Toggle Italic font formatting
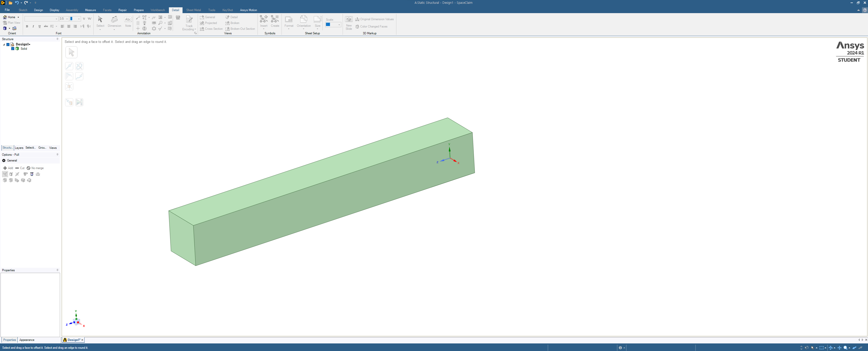868x351 pixels. point(33,26)
